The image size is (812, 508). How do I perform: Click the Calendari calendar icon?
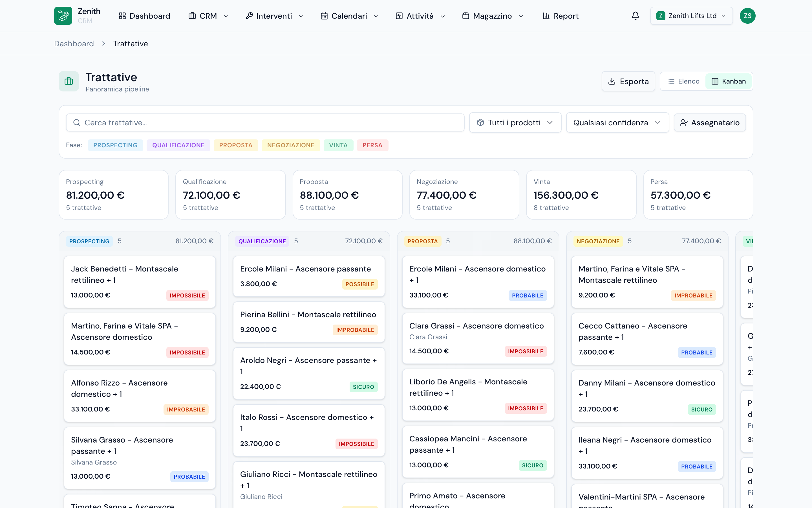pyautogui.click(x=324, y=16)
